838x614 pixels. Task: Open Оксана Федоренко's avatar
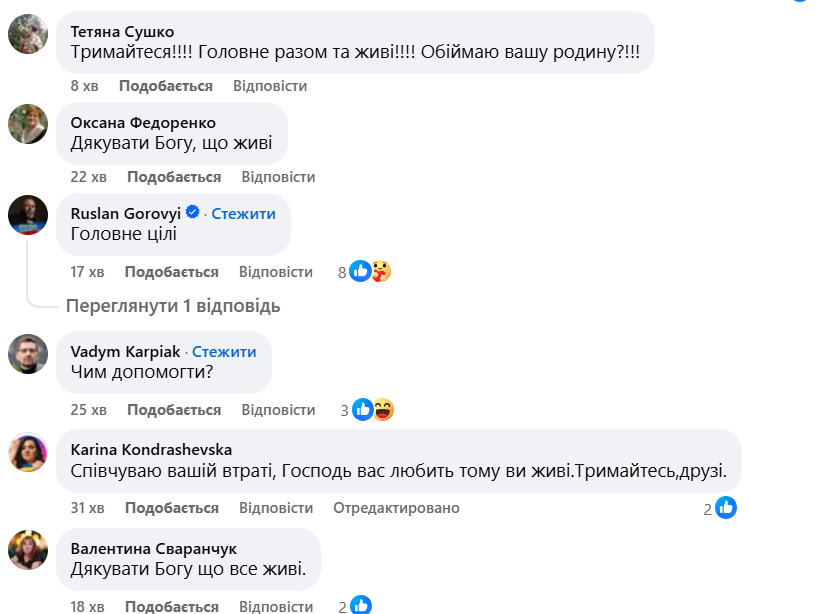[x=28, y=124]
